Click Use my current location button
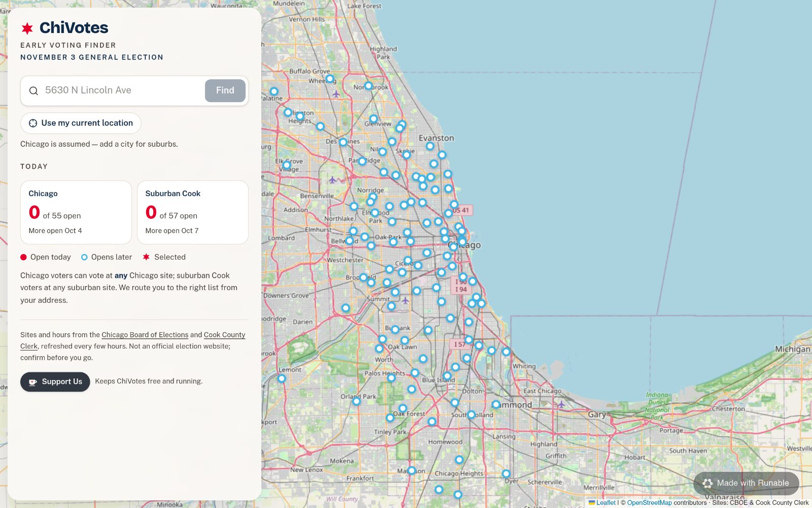 pyautogui.click(x=81, y=123)
